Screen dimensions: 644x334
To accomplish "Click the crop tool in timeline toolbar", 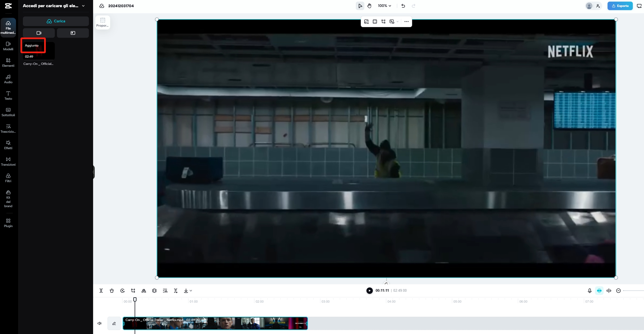I will pos(133,291).
